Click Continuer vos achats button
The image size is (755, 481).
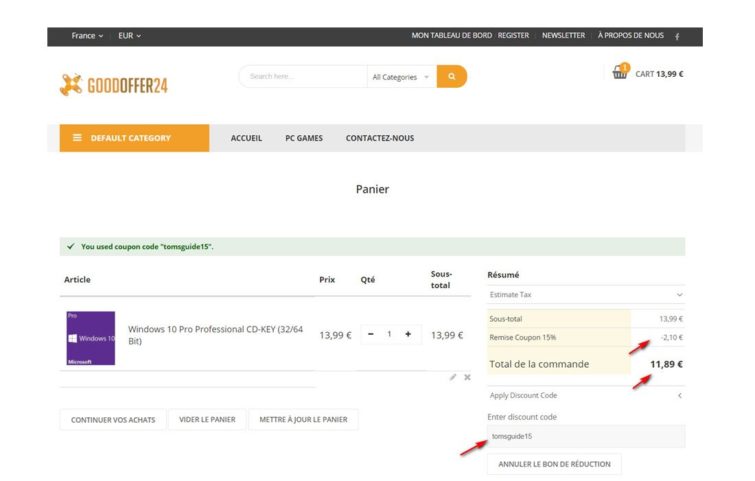click(x=113, y=420)
